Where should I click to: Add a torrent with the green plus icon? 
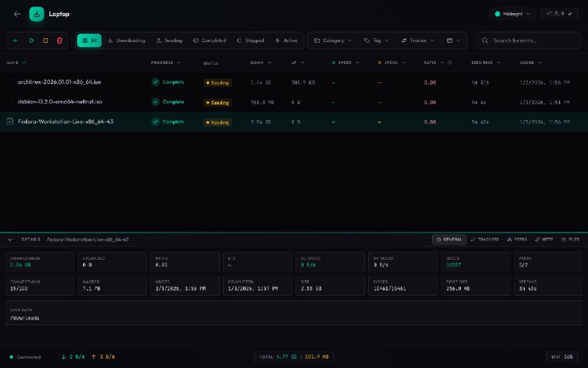click(15, 40)
